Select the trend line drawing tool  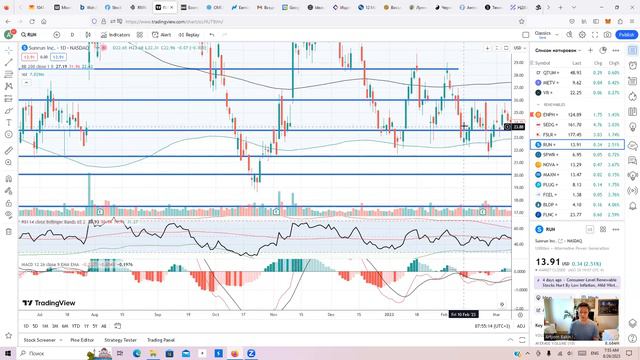coord(9,62)
